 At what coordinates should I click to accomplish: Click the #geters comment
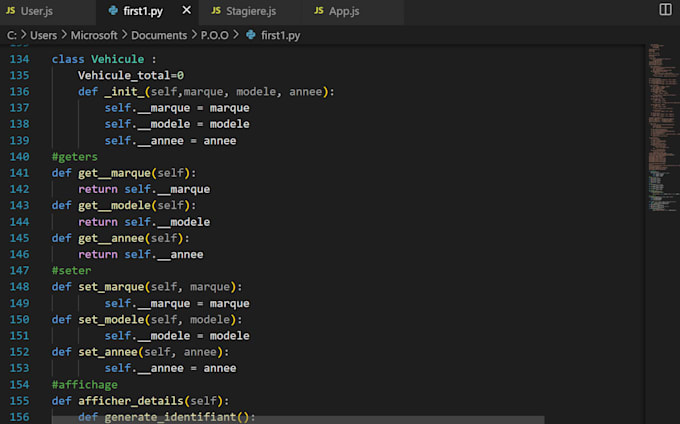point(75,157)
